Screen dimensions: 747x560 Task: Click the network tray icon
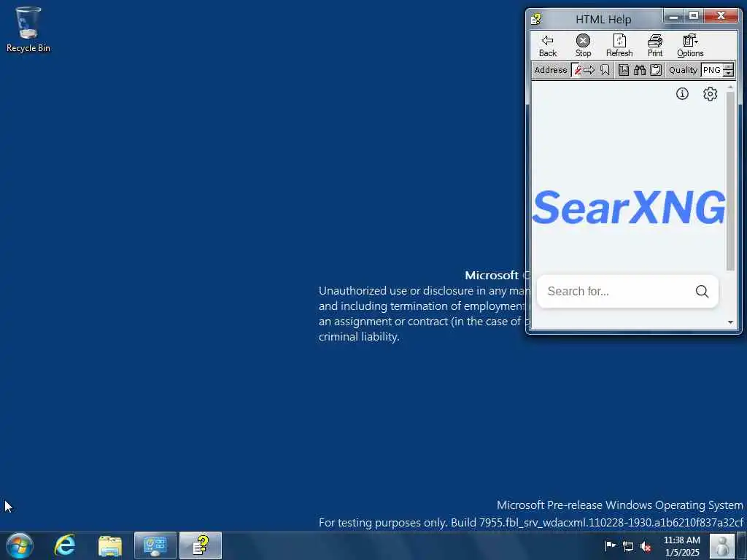(628, 546)
